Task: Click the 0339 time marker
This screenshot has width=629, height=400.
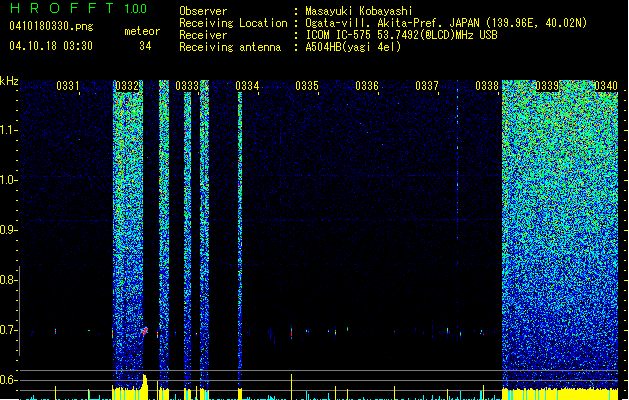Action: coord(547,85)
